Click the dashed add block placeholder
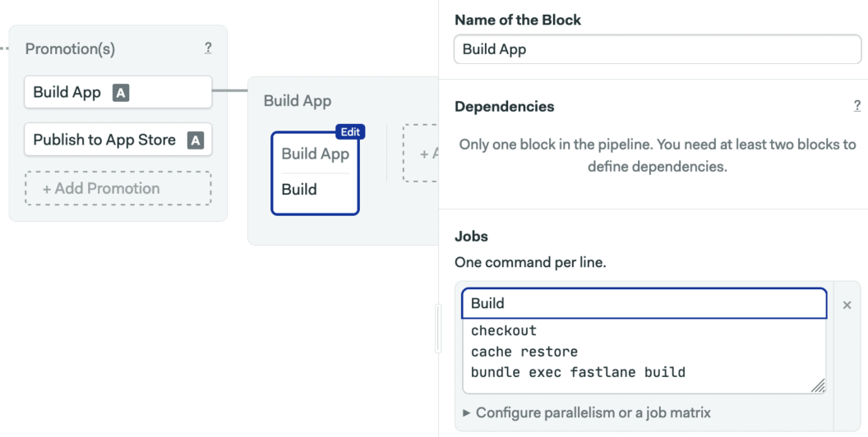The height and width of the screenshot is (437, 868). 420,153
